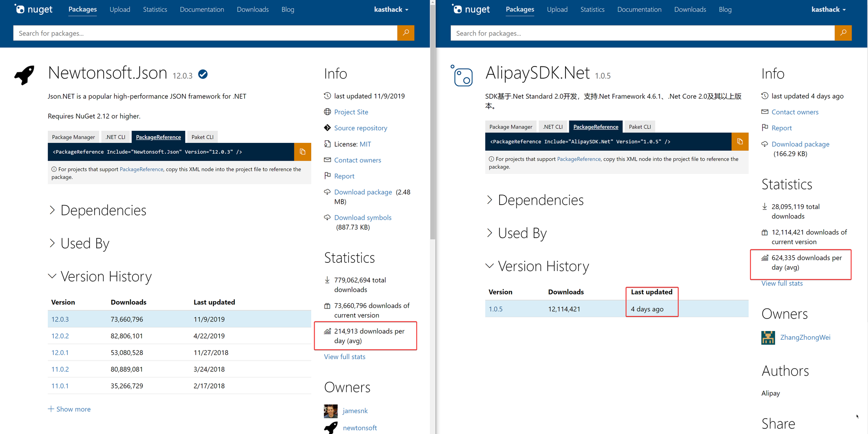Click verified checkmark badge next to Newtonsoft.Json

coord(203,74)
